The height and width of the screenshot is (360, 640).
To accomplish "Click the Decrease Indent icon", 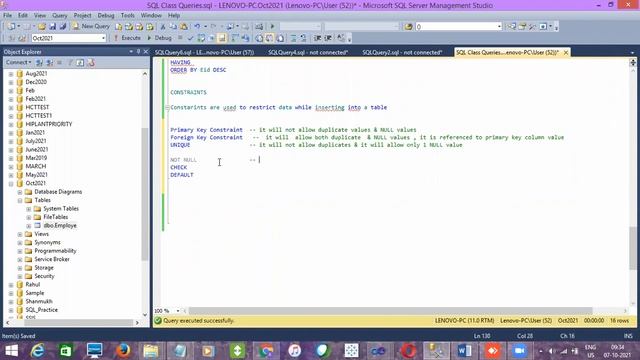I will 317,38.
